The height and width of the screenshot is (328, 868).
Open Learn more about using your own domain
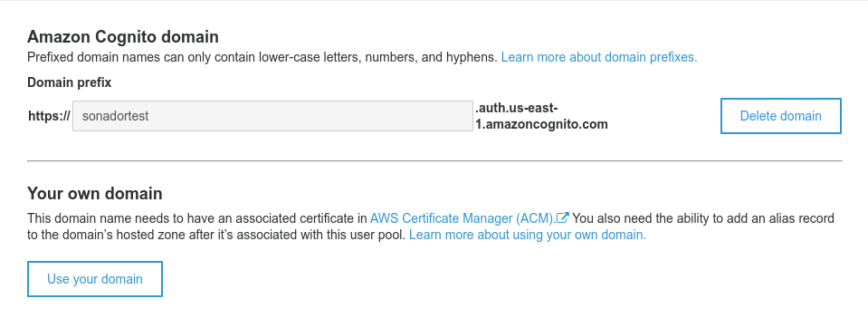[528, 235]
